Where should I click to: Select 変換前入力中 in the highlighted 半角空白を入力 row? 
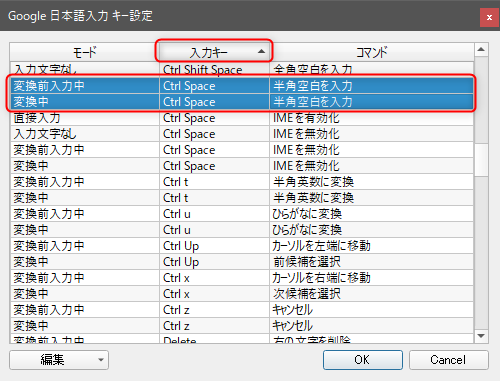85,86
